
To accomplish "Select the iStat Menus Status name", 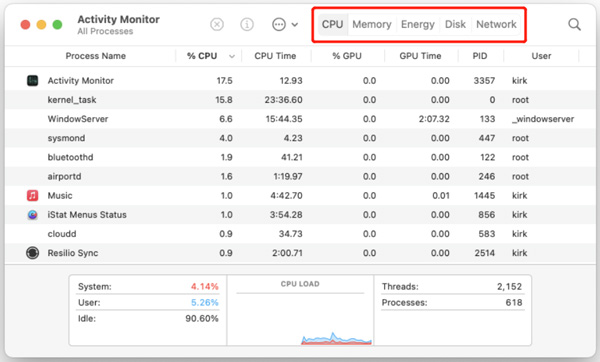I will pyautogui.click(x=87, y=215).
